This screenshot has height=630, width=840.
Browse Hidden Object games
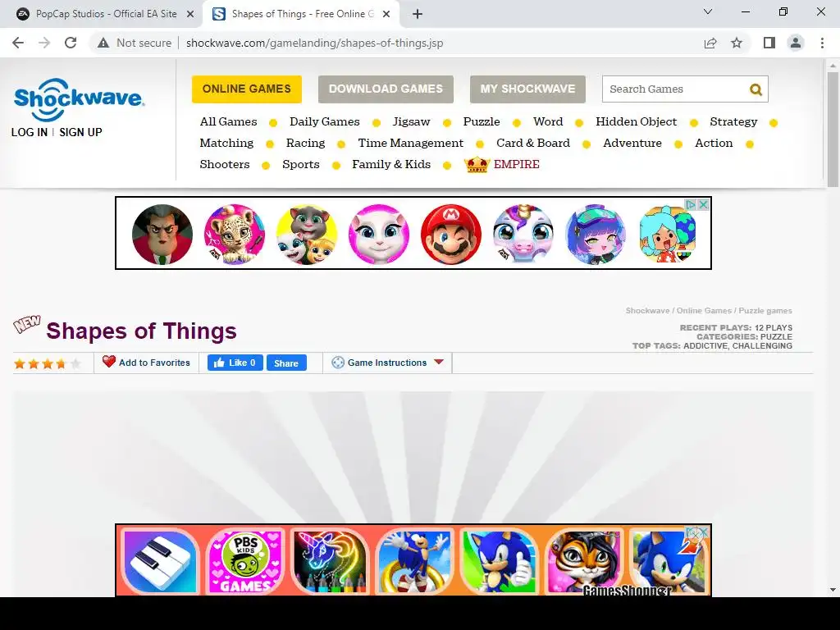(x=637, y=121)
